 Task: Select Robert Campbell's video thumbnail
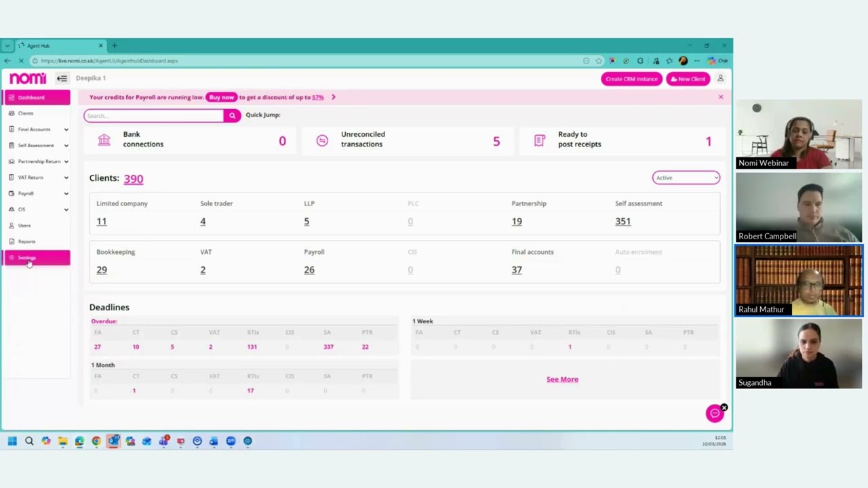click(x=799, y=207)
